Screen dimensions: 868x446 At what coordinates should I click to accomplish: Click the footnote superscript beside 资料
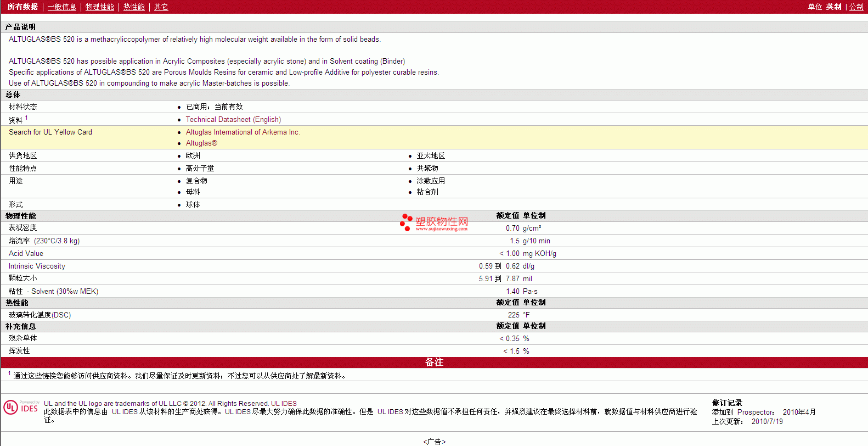[26, 118]
